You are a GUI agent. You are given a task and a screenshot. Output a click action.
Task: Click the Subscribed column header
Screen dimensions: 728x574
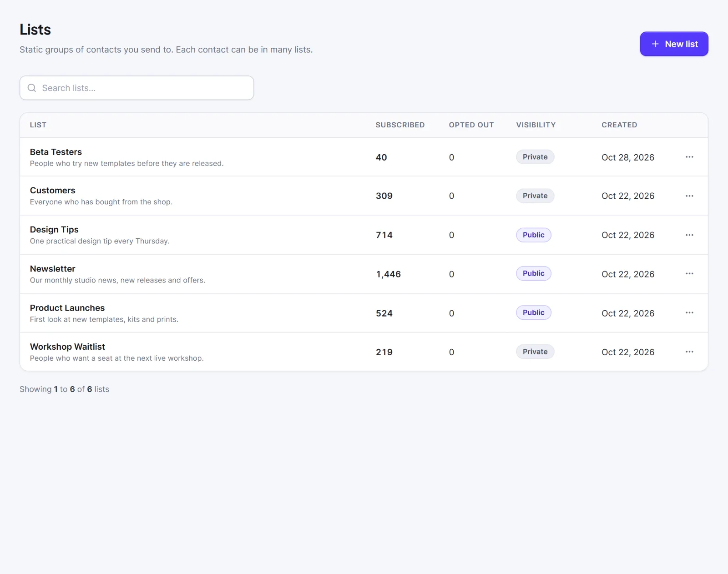(400, 125)
